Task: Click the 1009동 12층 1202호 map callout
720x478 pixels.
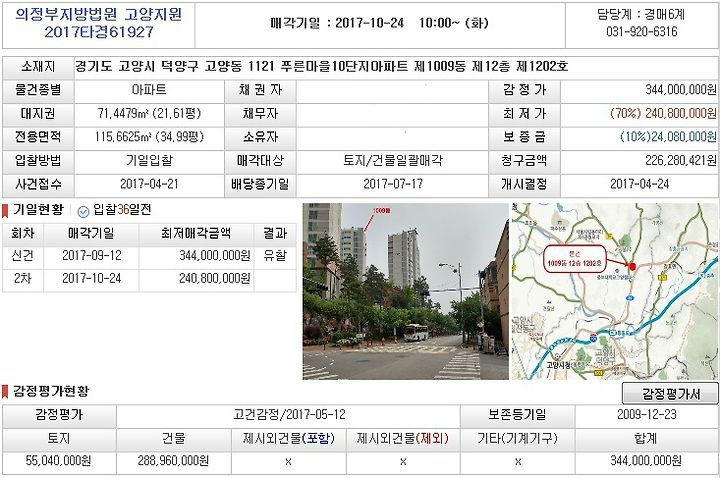Action: point(575,259)
